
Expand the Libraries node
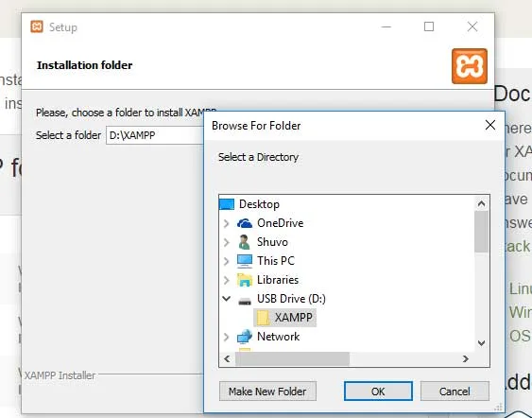[226, 280]
